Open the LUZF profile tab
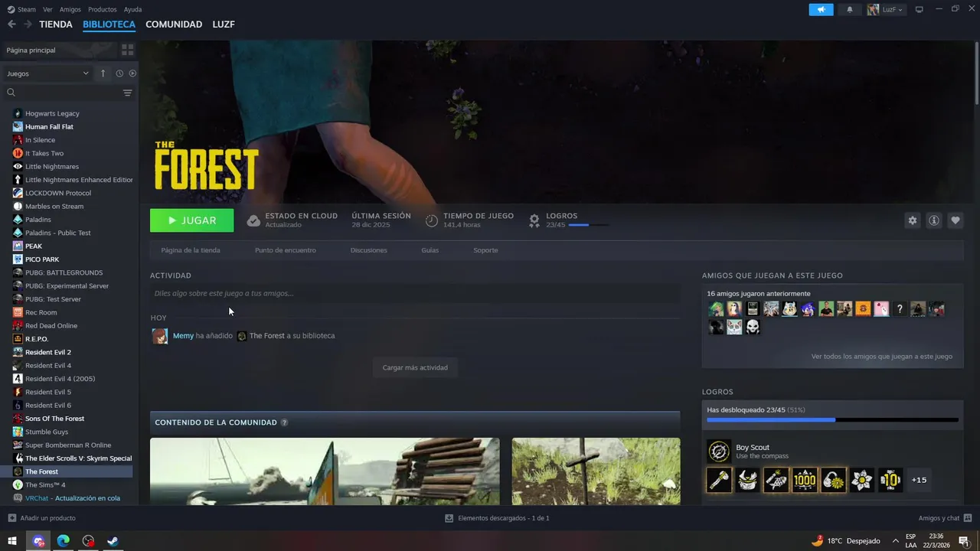Image resolution: width=980 pixels, height=551 pixels. pos(224,24)
